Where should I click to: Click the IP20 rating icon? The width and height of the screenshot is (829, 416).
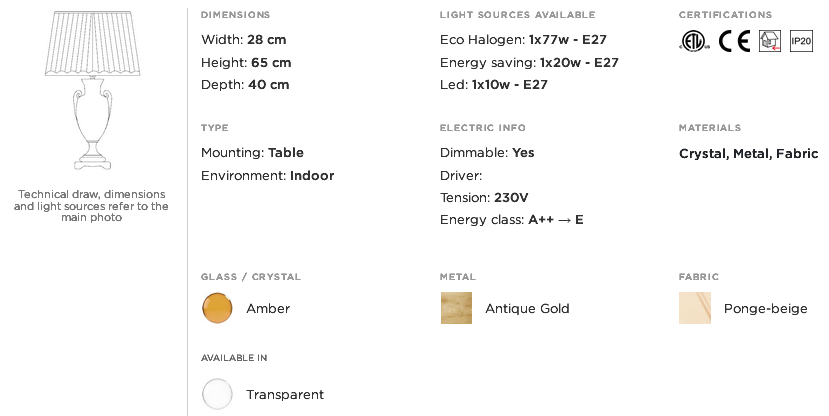point(801,41)
